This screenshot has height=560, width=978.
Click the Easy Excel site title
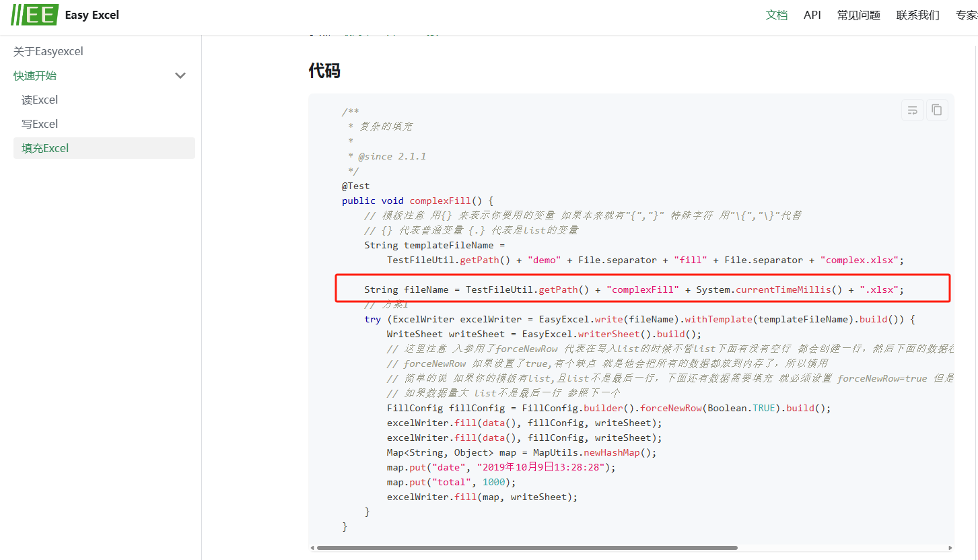tap(92, 15)
